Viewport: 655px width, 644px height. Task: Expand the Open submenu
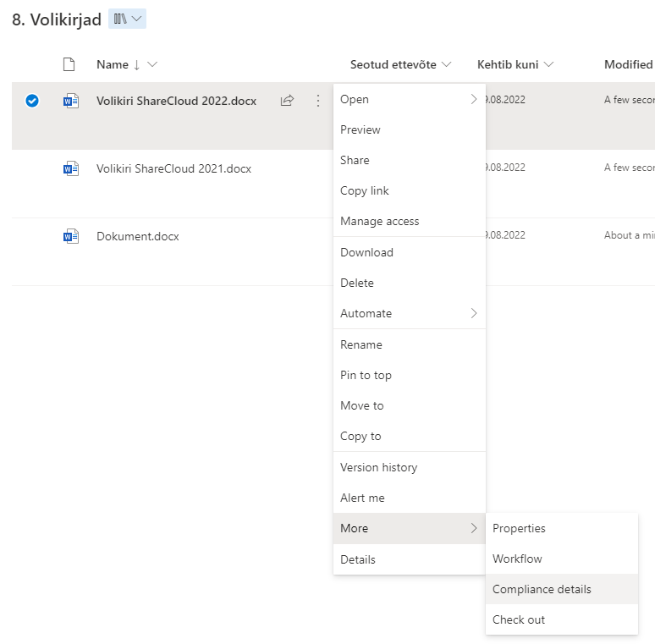pos(409,99)
